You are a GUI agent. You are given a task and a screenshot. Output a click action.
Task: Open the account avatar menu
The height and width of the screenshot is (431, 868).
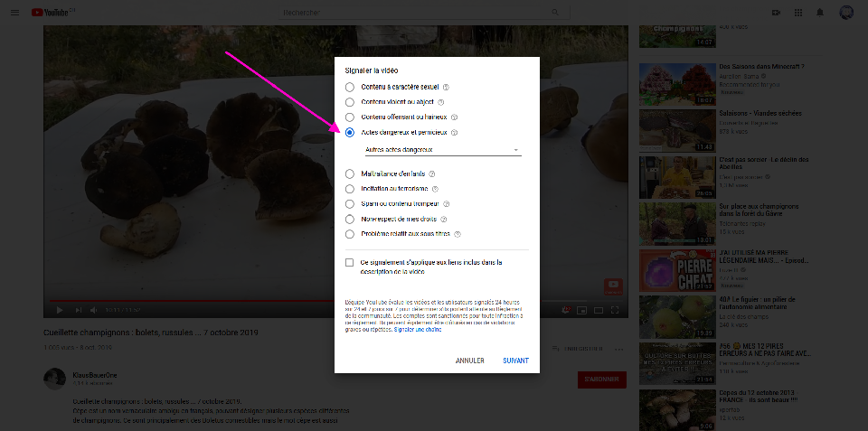click(846, 12)
